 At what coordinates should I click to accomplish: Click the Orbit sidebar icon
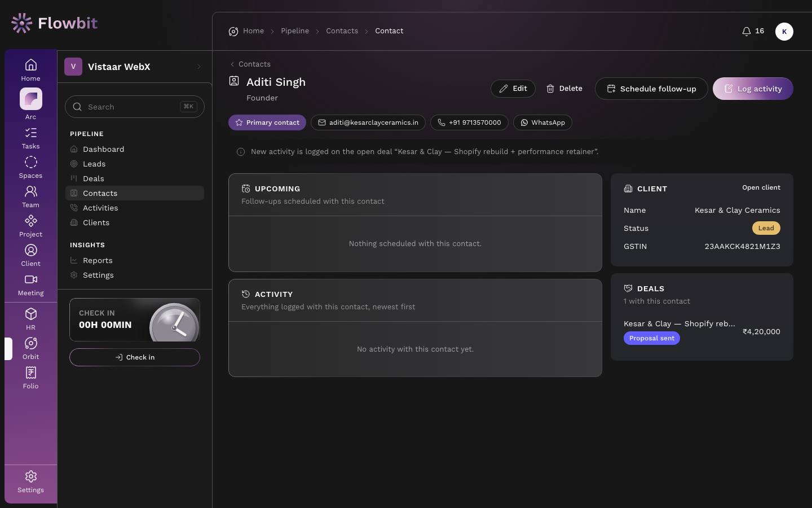tap(30, 349)
